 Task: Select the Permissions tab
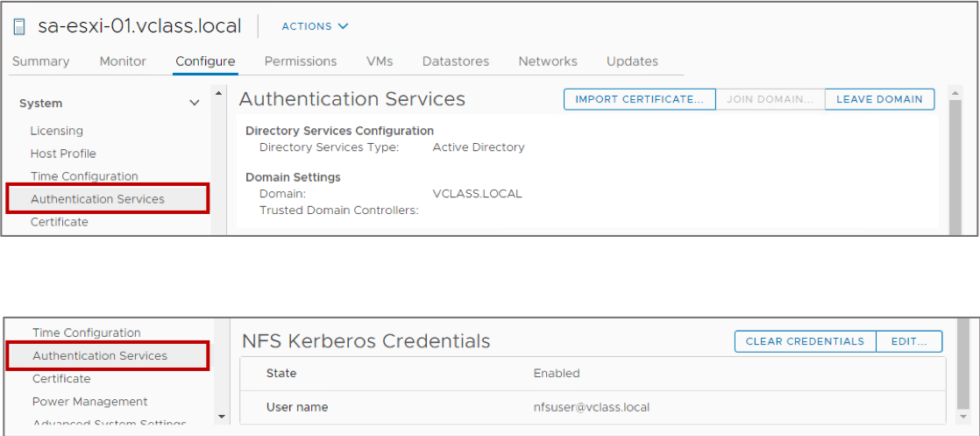click(301, 61)
